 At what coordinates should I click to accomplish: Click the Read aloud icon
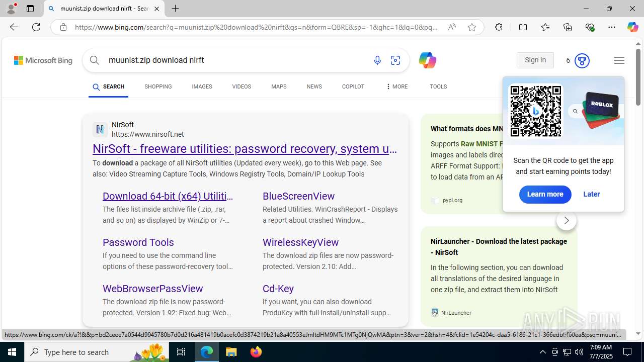click(452, 27)
